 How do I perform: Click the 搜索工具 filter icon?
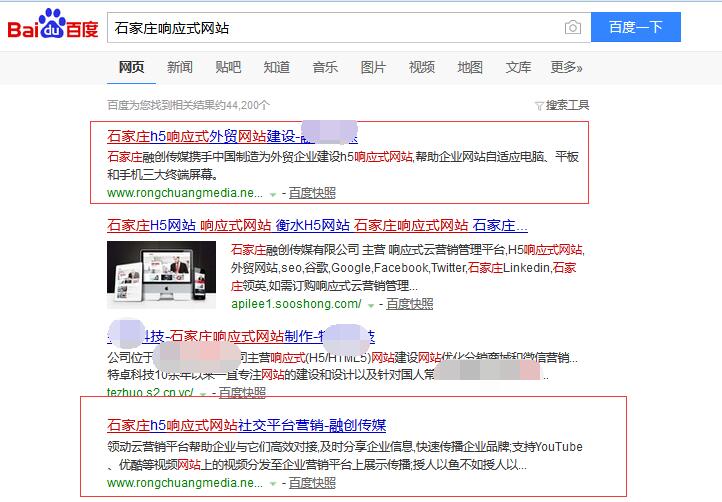tap(539, 106)
